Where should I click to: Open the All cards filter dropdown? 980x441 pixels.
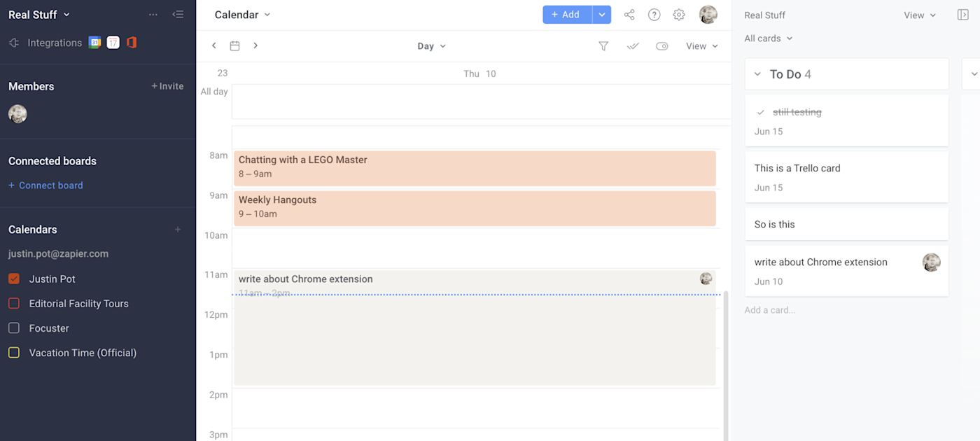click(x=769, y=38)
